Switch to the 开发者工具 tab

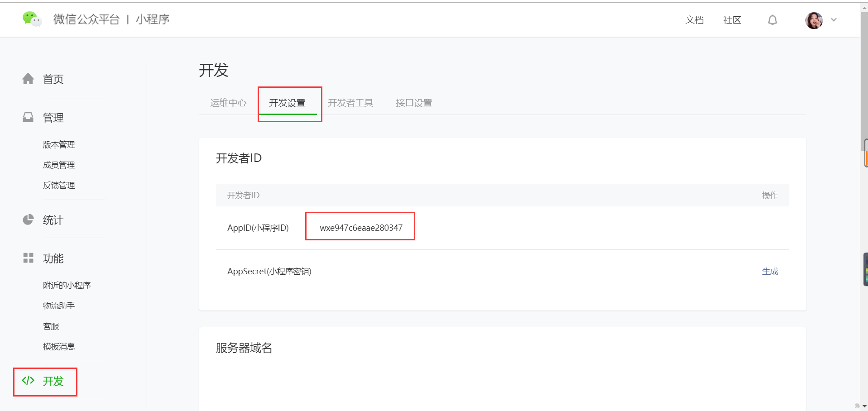(x=350, y=103)
